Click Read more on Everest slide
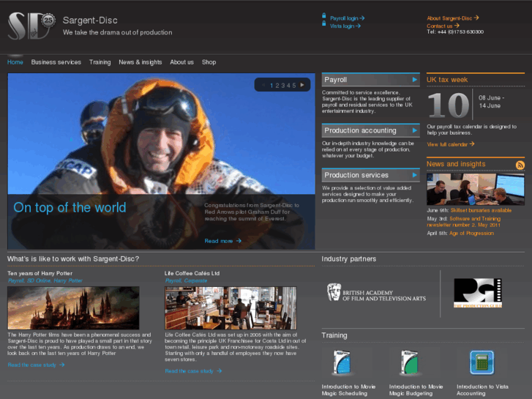 pos(223,241)
